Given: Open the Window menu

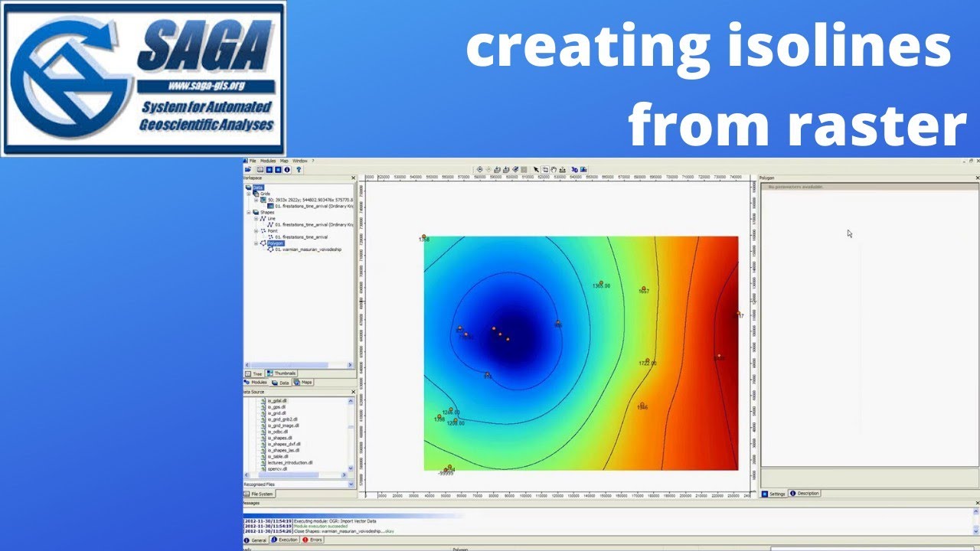Looking at the screenshot, I should pyautogui.click(x=299, y=161).
